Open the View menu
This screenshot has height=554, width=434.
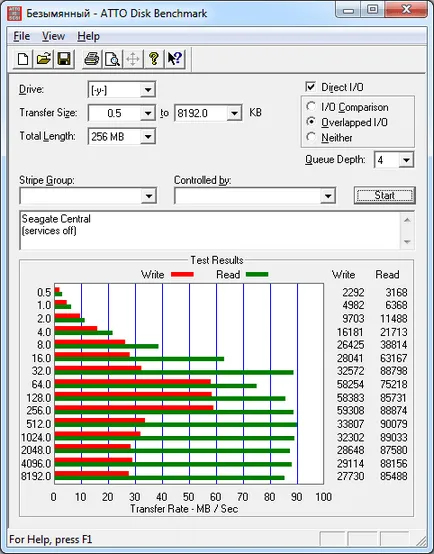coord(53,36)
